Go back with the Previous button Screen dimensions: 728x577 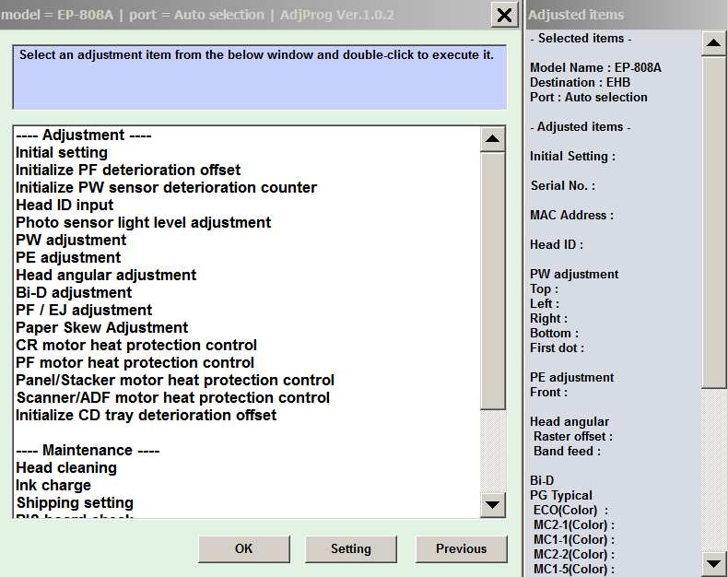(x=461, y=548)
